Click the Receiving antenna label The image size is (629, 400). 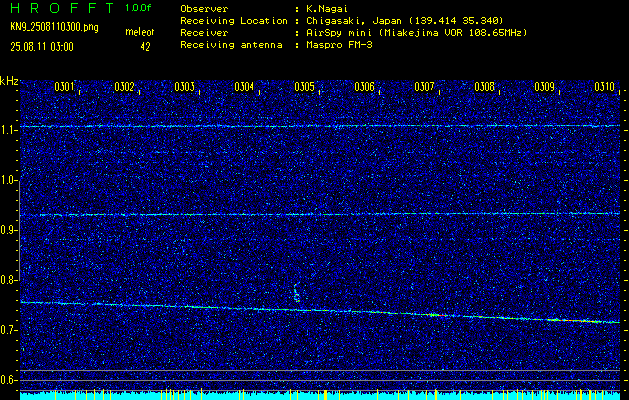coord(231,45)
